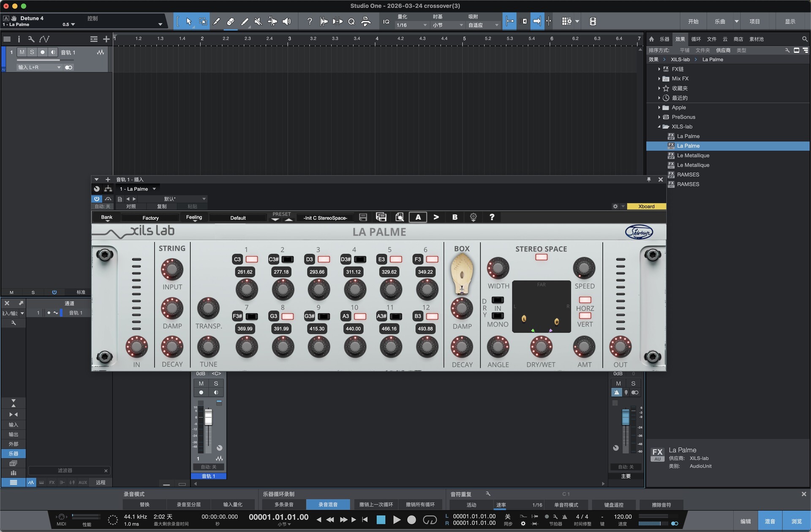The width and height of the screenshot is (811, 532).
Task: Toggle the HORZ movement switch
Action: pos(585,300)
